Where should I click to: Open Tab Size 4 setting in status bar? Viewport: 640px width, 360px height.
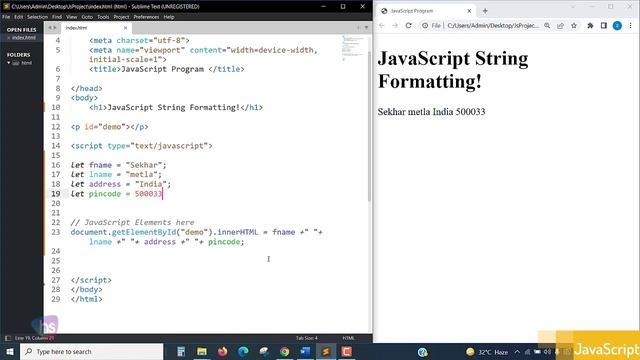tap(307, 338)
